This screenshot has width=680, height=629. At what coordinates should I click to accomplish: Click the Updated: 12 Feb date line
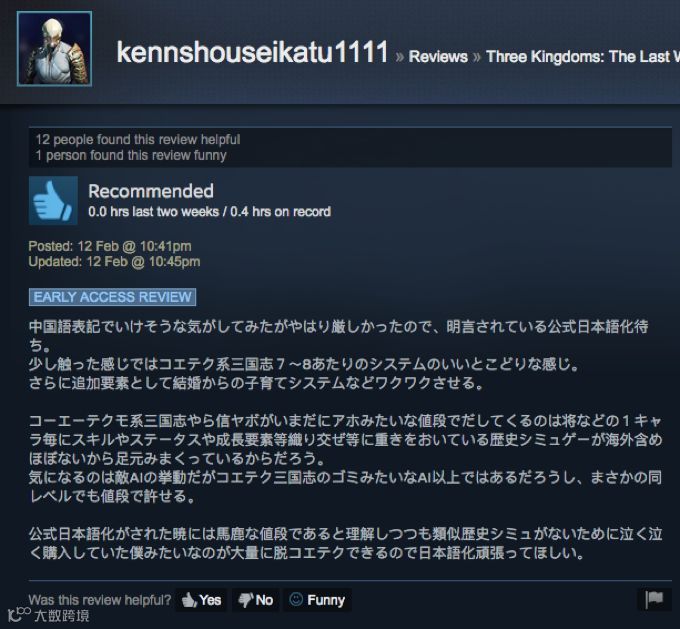pos(114,262)
